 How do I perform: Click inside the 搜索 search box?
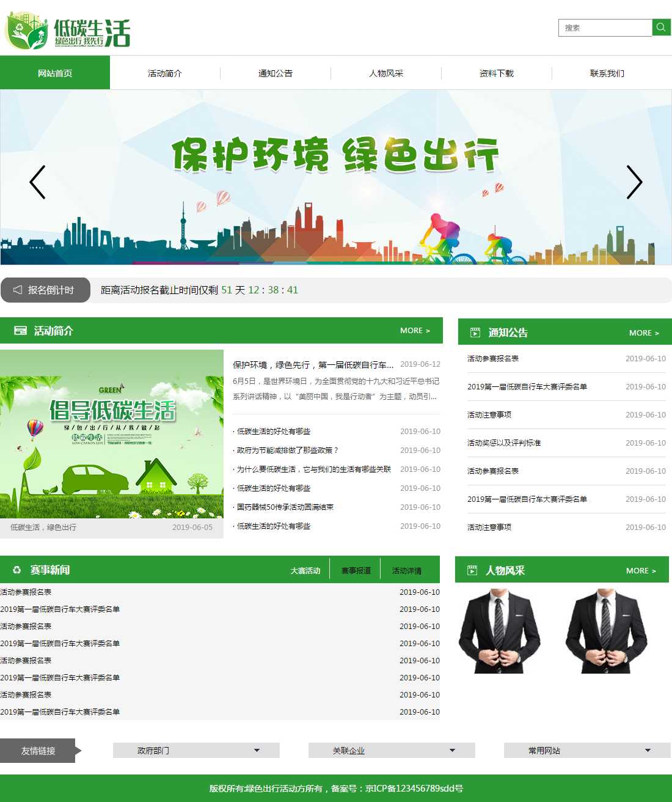coord(604,28)
